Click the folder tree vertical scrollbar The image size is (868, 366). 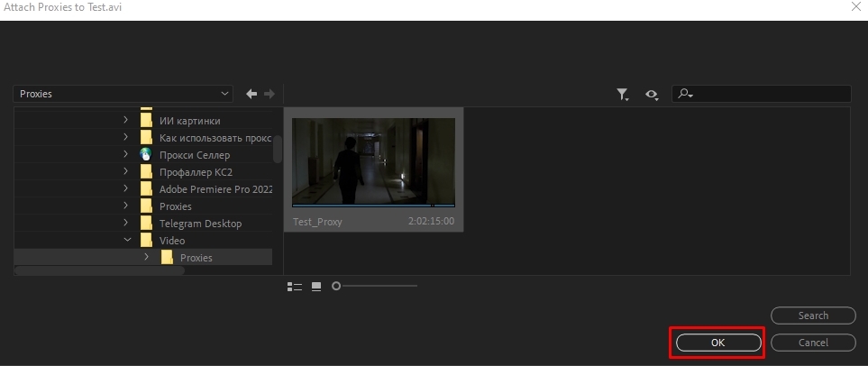point(278,149)
